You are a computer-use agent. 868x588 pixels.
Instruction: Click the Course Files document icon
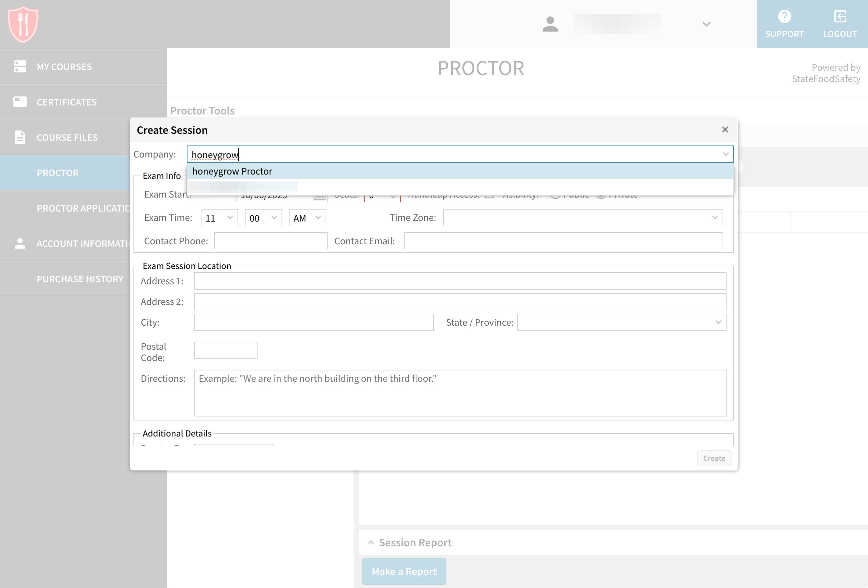tap(20, 137)
